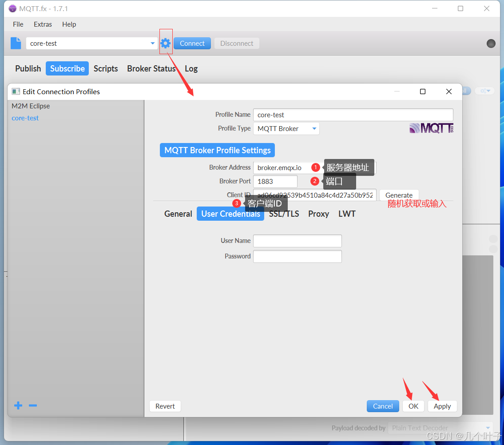Open connection settings gear icon

click(x=166, y=43)
